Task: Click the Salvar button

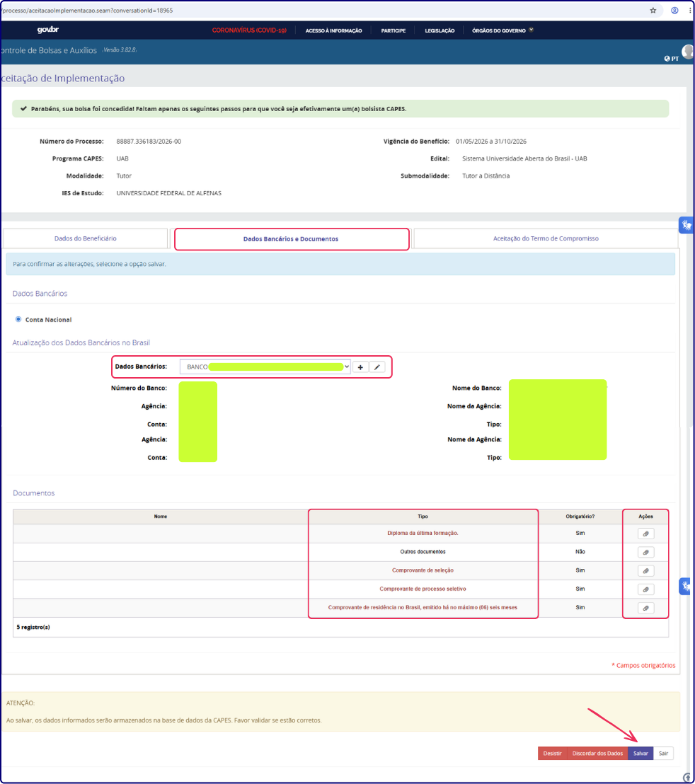Action: click(641, 753)
